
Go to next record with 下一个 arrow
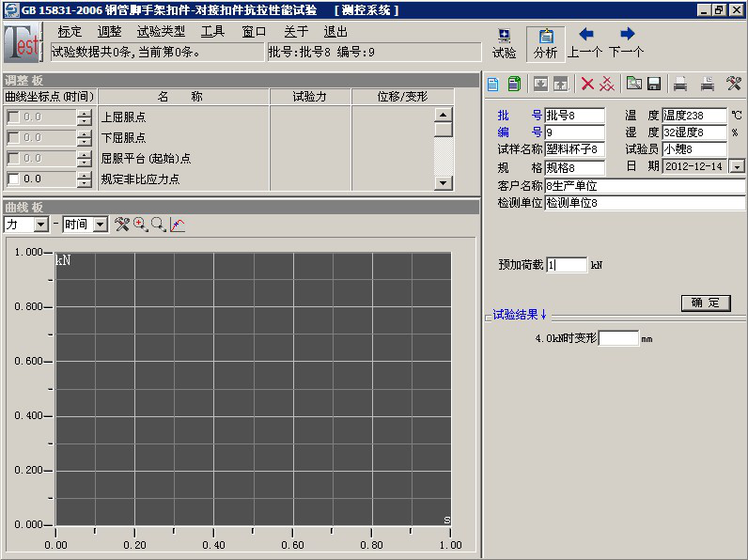(x=627, y=42)
